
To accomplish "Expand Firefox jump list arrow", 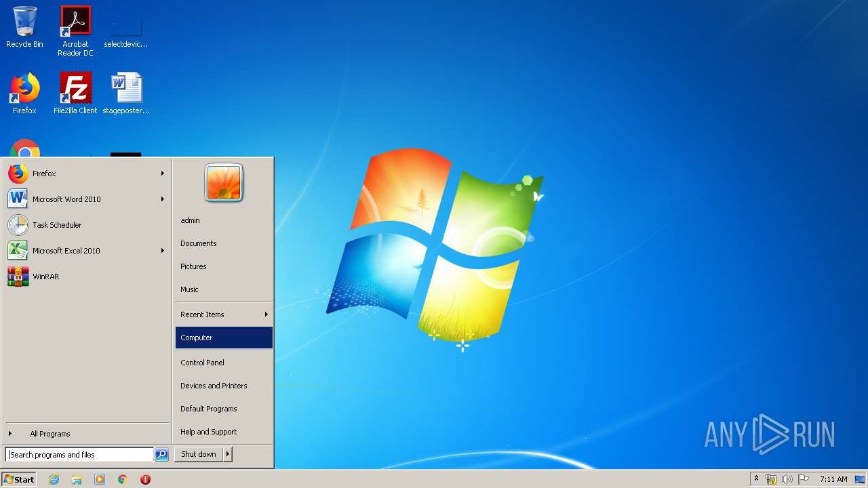I will pyautogui.click(x=163, y=174).
